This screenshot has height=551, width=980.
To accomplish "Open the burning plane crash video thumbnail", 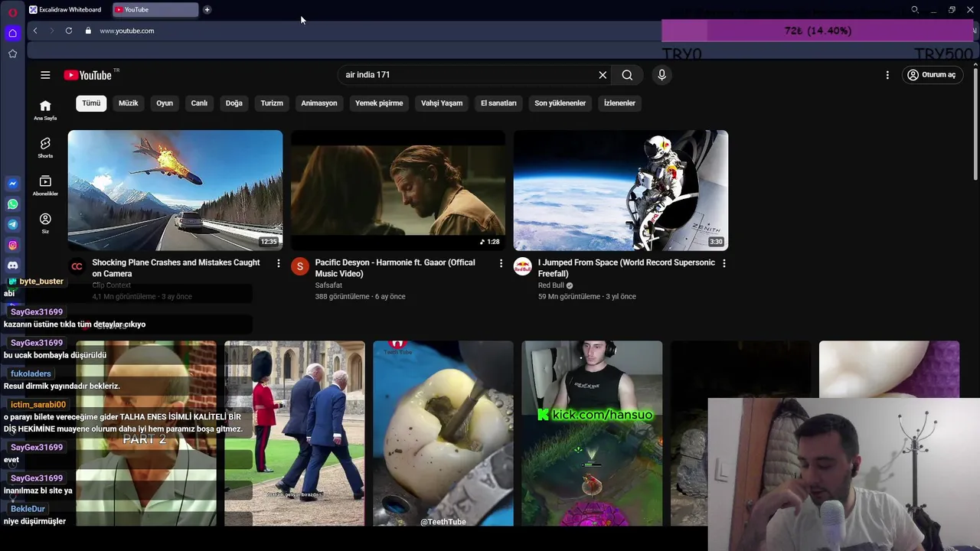I will click(x=175, y=191).
